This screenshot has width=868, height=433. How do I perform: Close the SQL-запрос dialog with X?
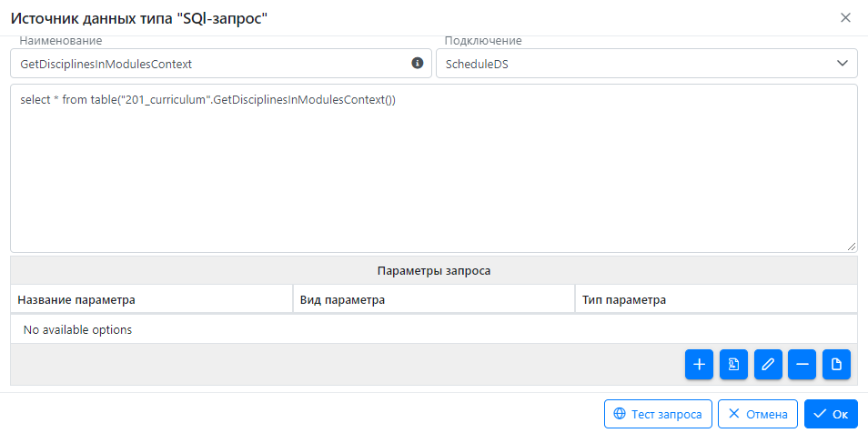point(845,17)
